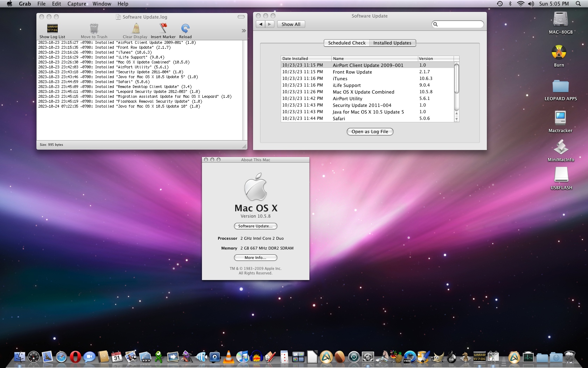Launch Mail from the Dock

coord(47,357)
